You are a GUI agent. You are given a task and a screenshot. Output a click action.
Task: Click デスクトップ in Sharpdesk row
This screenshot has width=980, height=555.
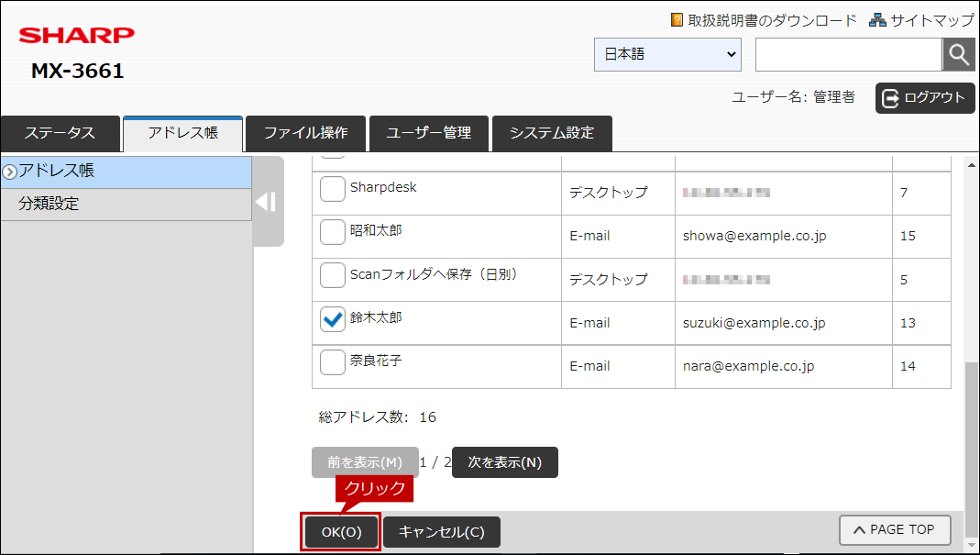click(x=608, y=192)
